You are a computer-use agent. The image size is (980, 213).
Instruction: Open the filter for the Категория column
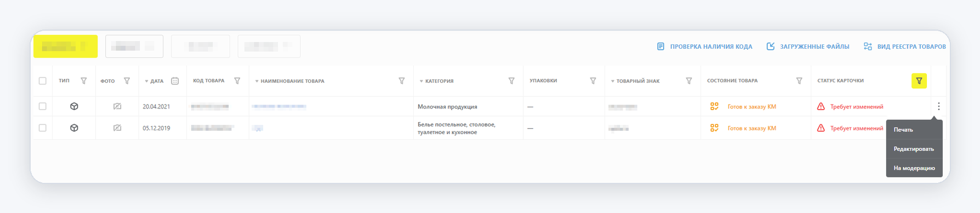click(511, 81)
